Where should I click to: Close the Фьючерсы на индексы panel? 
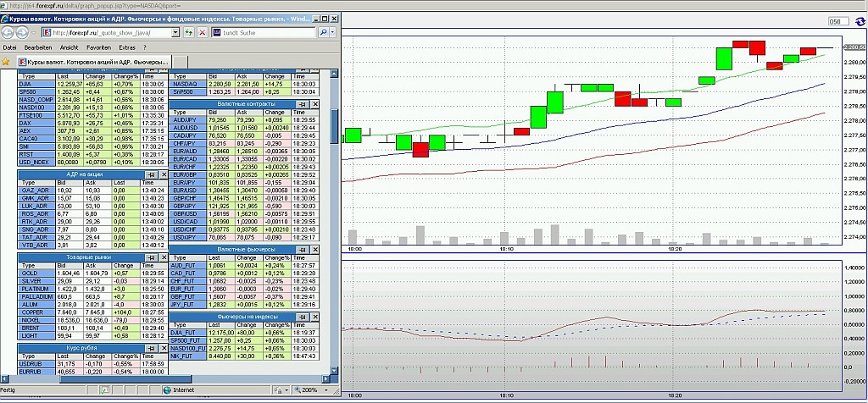[x=315, y=317]
